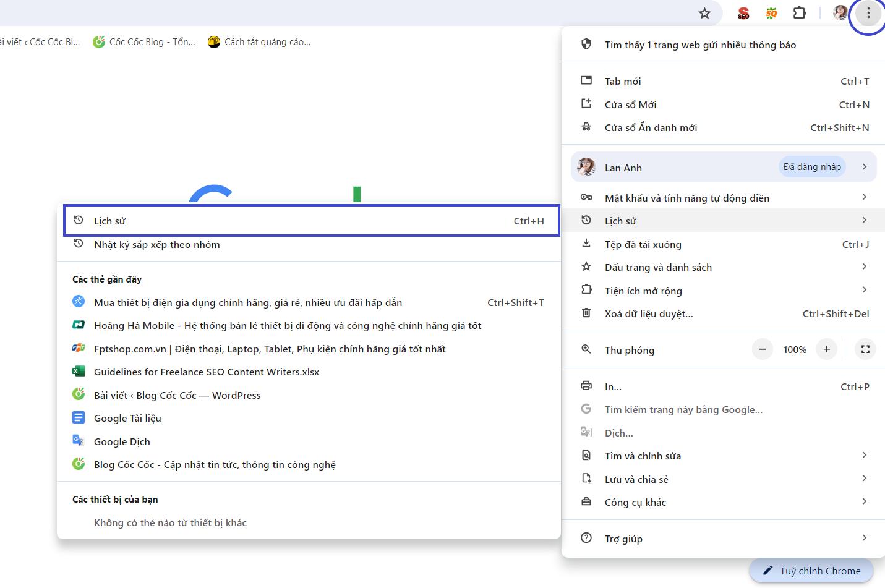Open the Extensions puzzle-piece toolbar icon
Screen dimensions: 885x588
[x=800, y=13]
